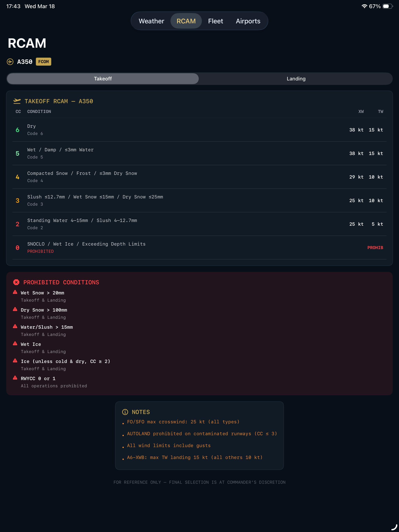Click the orange 3 condition code
The width and height of the screenshot is (399, 532).
(18, 201)
